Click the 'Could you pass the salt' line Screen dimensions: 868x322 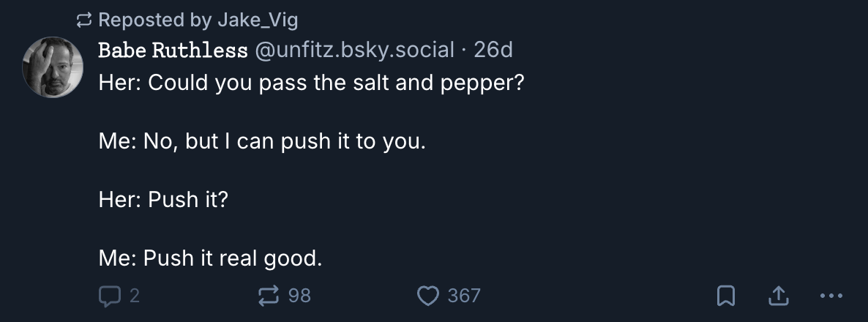(x=311, y=82)
